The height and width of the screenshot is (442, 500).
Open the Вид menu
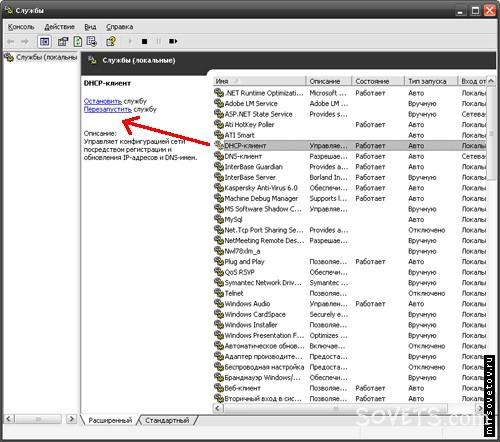(x=90, y=27)
